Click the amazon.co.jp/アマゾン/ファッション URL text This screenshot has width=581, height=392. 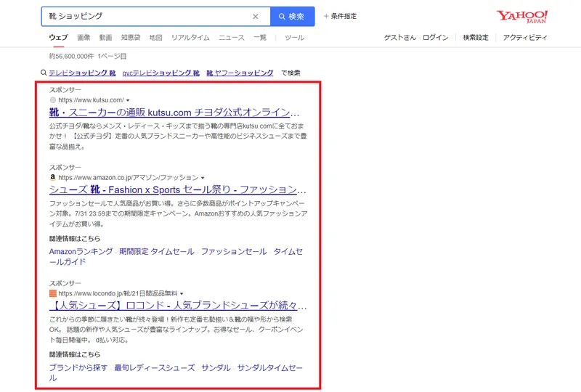coord(129,177)
